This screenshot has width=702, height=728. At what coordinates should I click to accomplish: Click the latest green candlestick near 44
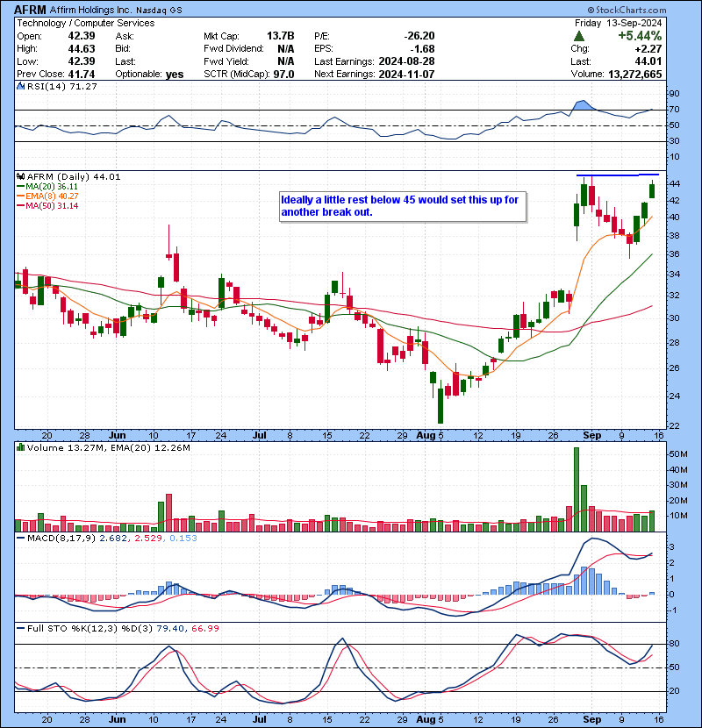click(x=652, y=190)
